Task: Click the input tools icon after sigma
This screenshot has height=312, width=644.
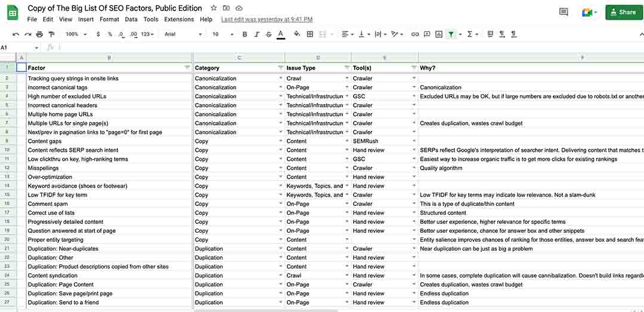Action: click(x=490, y=35)
